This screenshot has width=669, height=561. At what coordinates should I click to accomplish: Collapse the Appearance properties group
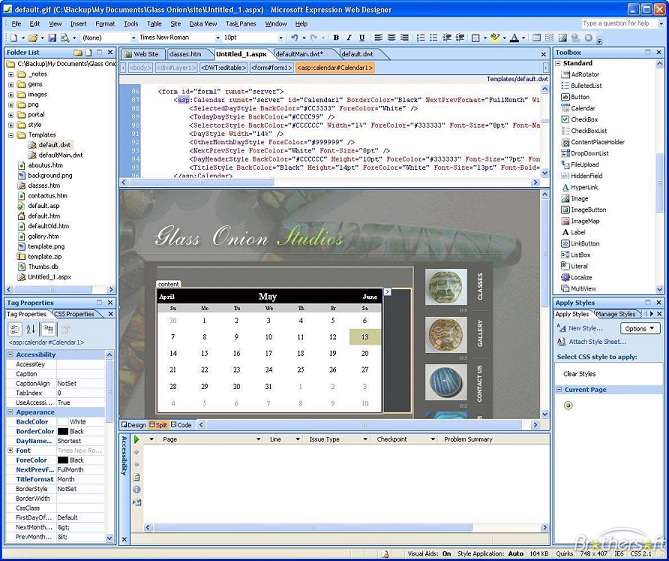click(11, 412)
